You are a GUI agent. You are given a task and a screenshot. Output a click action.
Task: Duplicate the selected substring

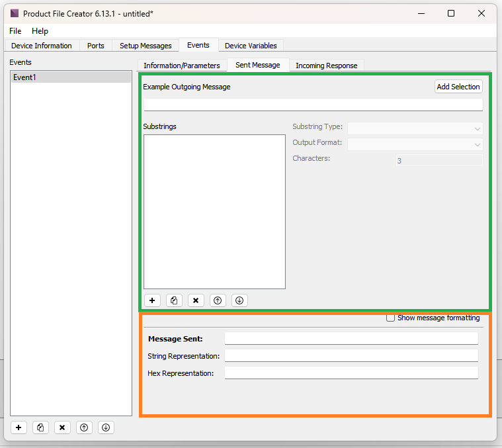174,300
